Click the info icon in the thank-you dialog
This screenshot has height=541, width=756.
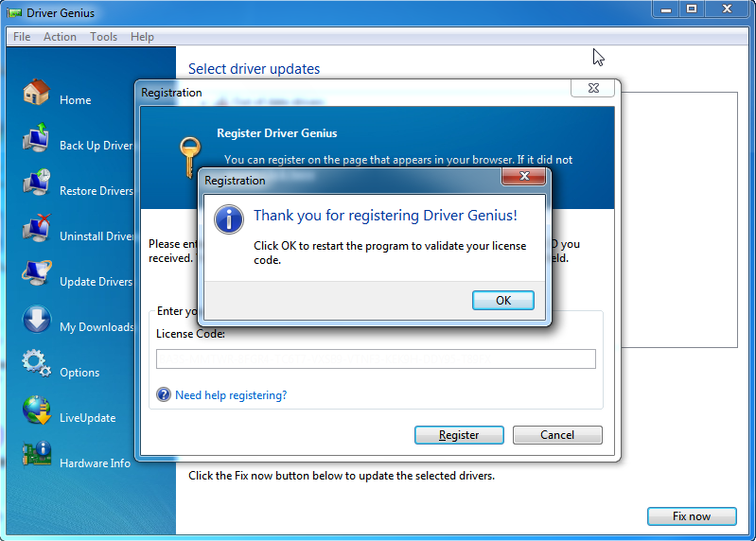[229, 219]
